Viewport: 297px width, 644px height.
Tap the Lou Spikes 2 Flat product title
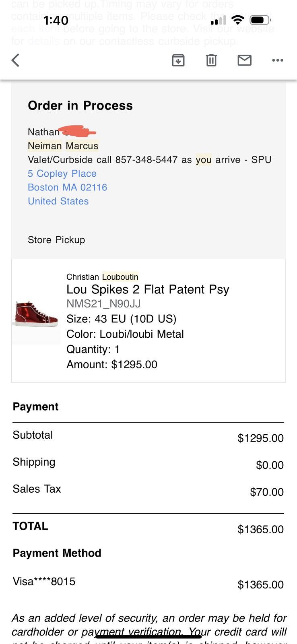tap(148, 289)
